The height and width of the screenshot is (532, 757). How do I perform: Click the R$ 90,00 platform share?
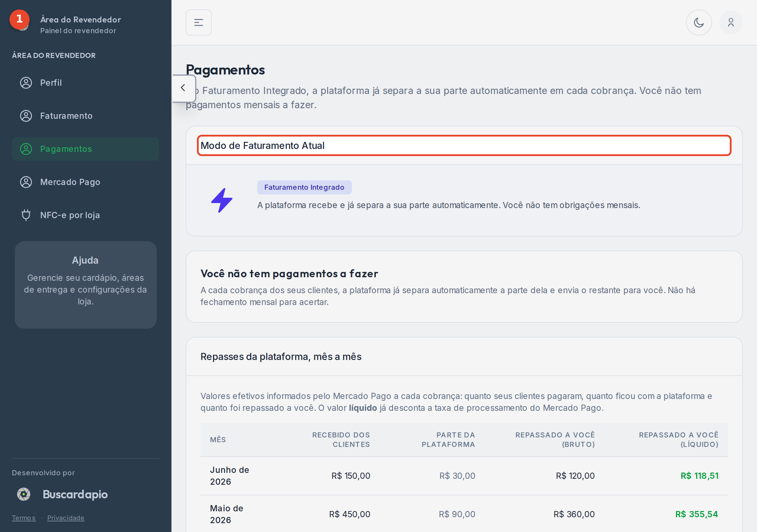coord(457,514)
